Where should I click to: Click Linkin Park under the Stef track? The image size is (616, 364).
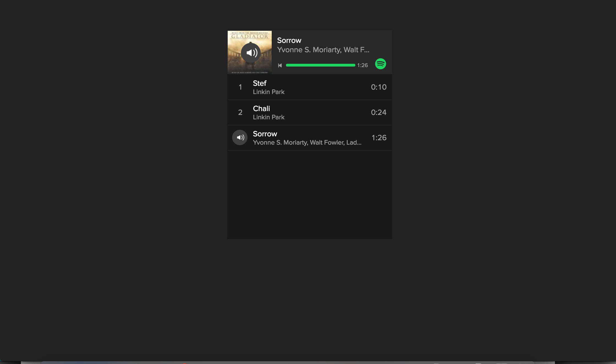pos(268,92)
